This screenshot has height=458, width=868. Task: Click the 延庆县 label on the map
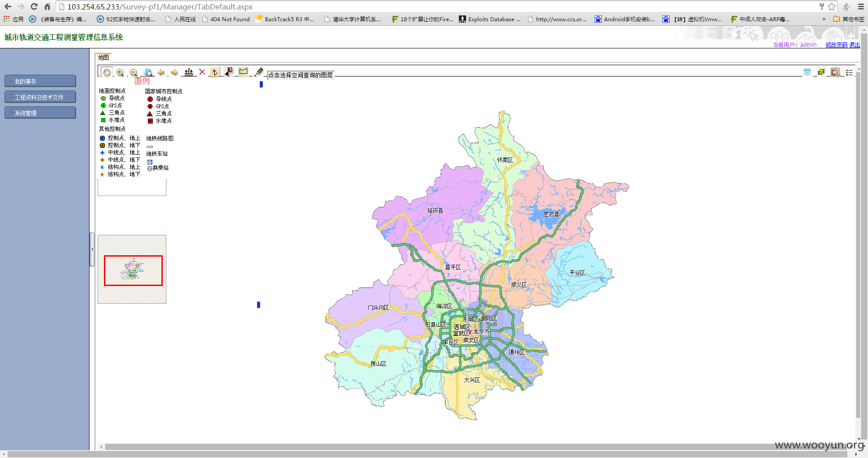pos(436,211)
